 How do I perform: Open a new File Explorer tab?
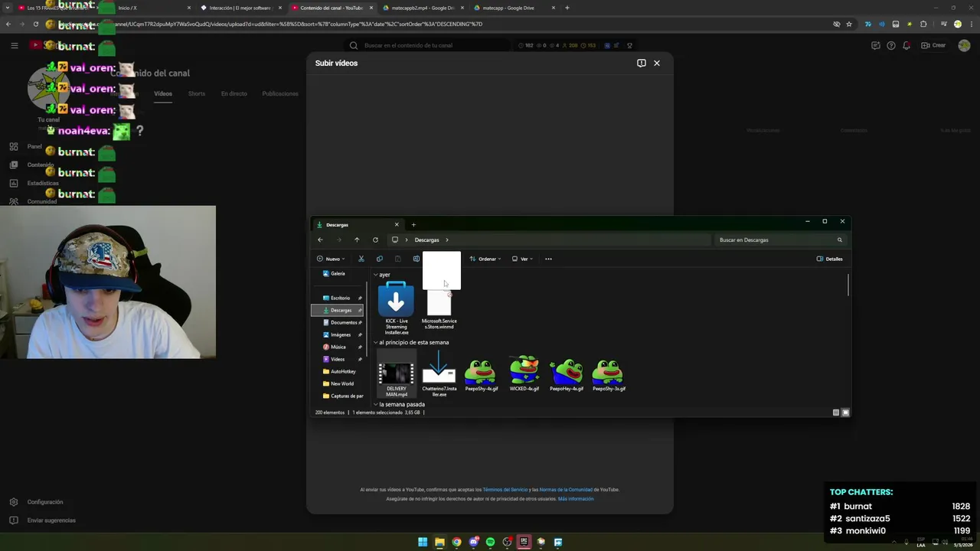(413, 224)
